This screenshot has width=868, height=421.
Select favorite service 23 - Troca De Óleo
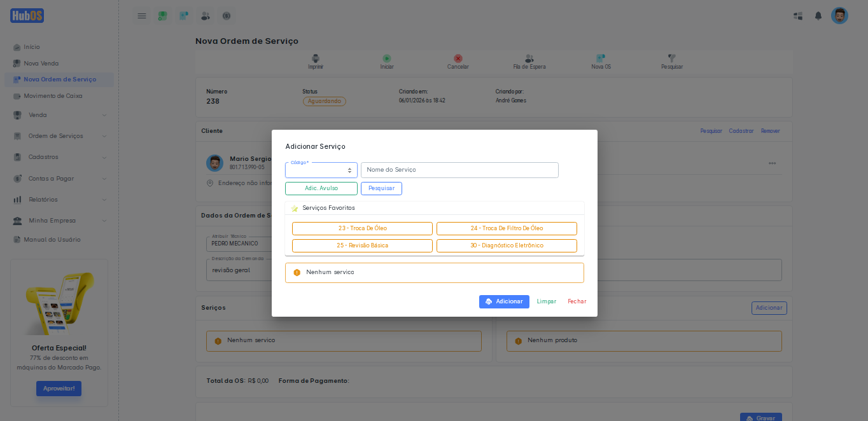362,228
